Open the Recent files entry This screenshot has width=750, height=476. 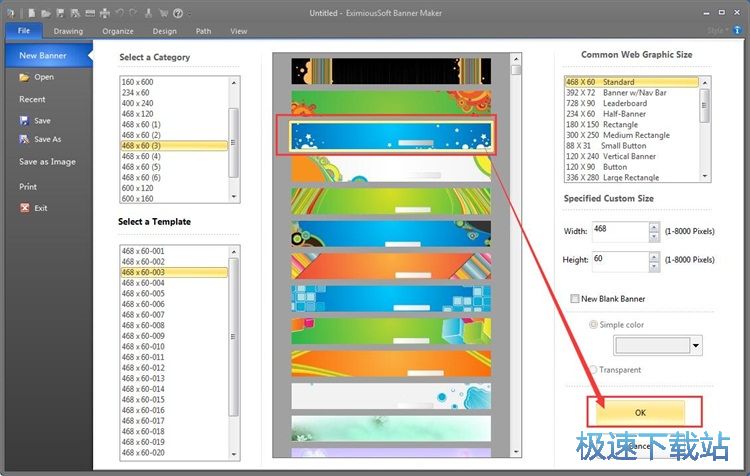coord(32,99)
